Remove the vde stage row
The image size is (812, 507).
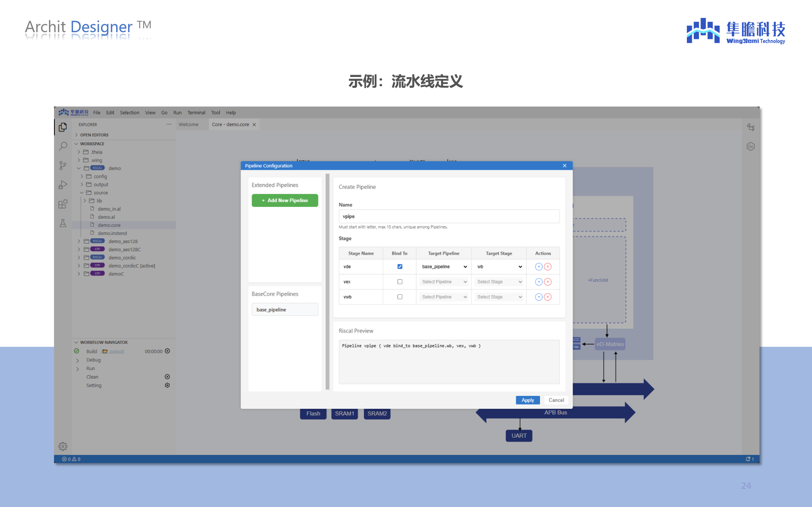tap(548, 267)
